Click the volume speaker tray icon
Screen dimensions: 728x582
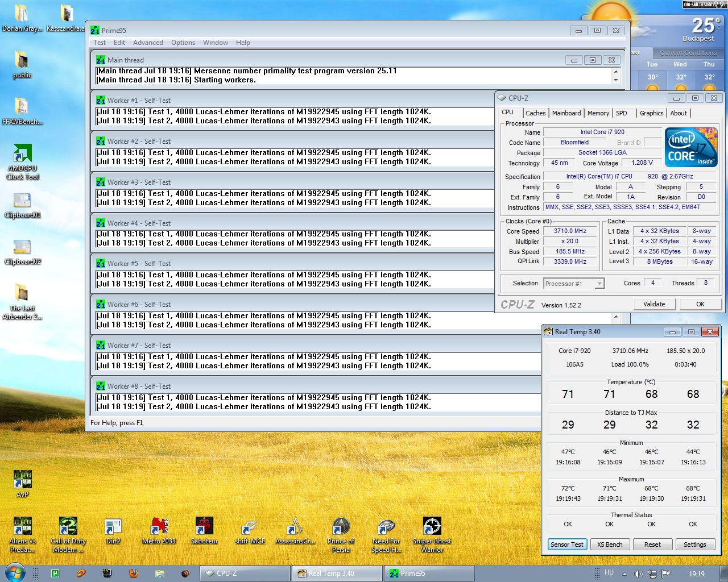638,574
